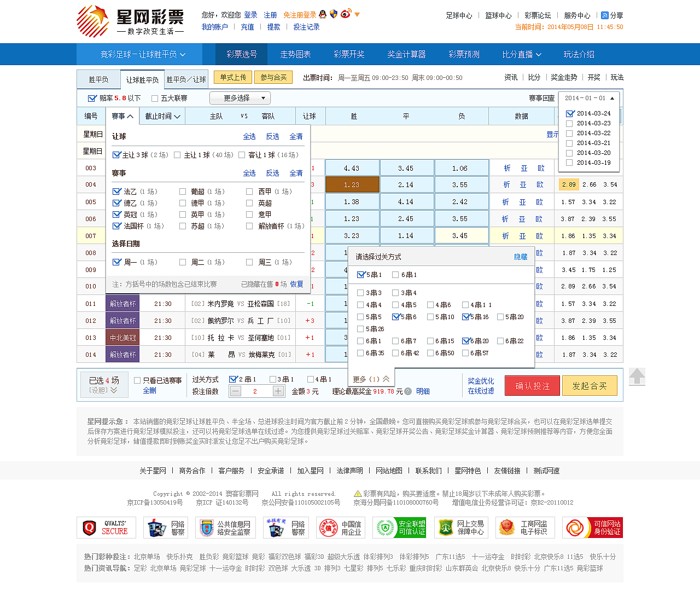Click the QUALYS SECURE seal
The image size is (700, 602).
[x=106, y=528]
